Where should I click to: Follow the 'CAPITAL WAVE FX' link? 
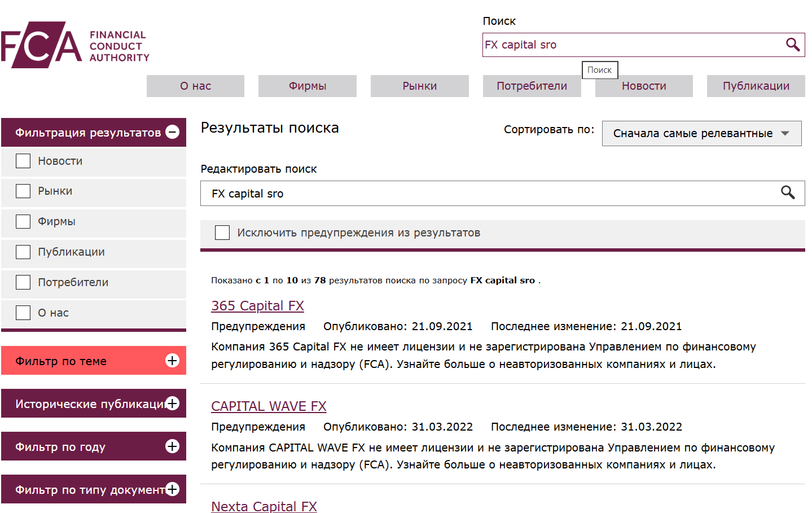(x=269, y=406)
